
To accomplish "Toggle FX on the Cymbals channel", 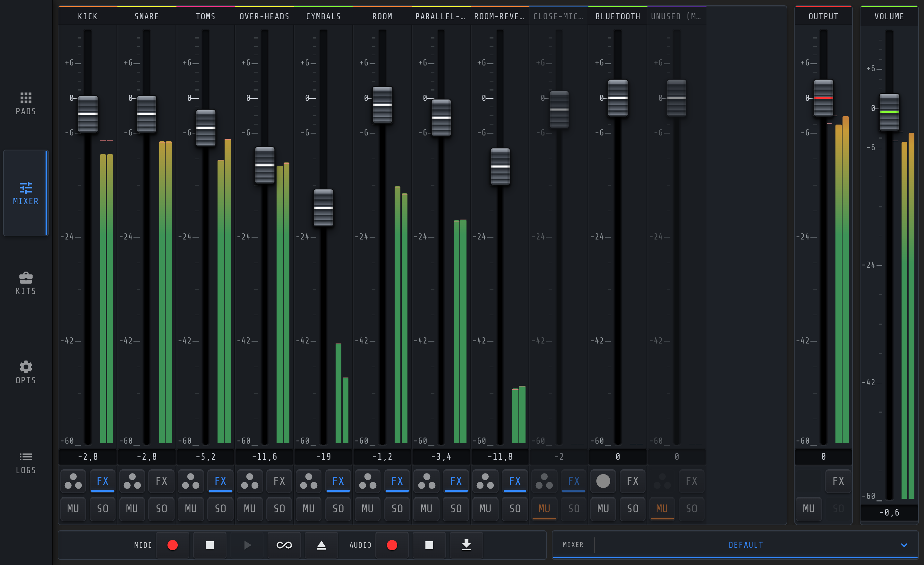I will coord(338,481).
